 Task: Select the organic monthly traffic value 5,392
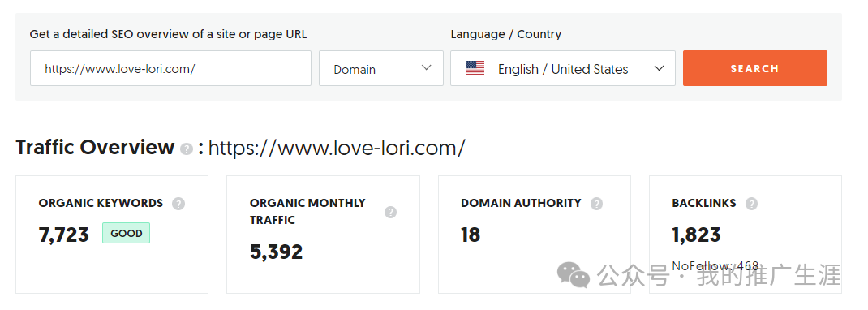click(x=277, y=252)
